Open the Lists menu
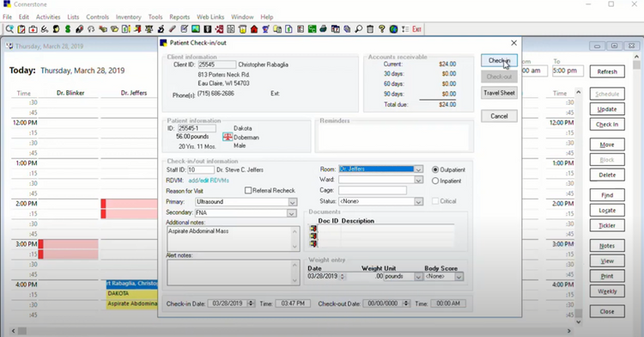The height and width of the screenshot is (337, 644). click(x=73, y=17)
